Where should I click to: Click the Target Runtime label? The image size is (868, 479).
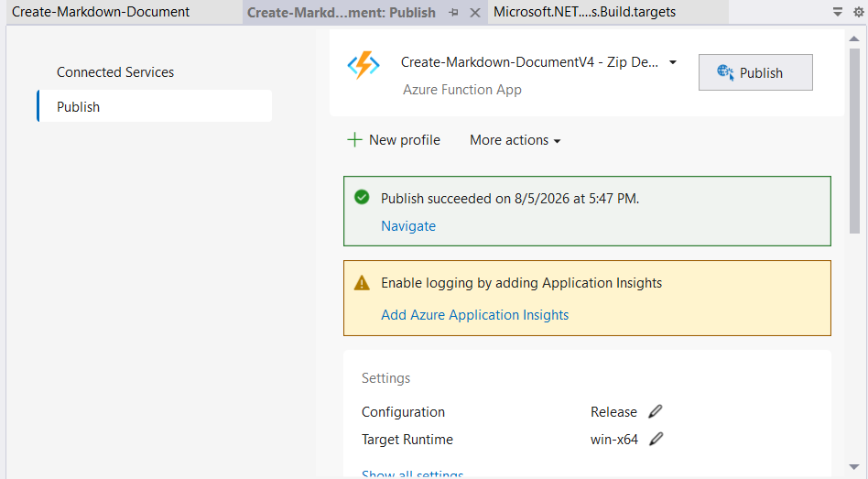(407, 439)
